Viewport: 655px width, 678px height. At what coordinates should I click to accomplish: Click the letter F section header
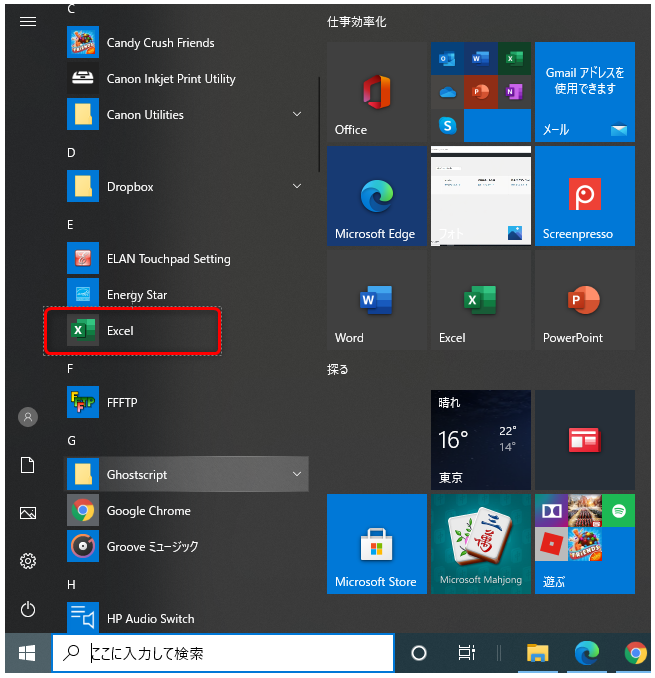(71, 369)
